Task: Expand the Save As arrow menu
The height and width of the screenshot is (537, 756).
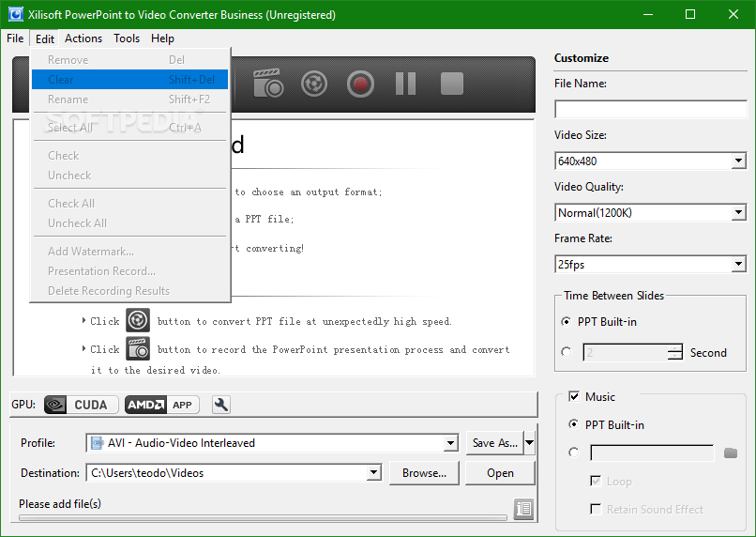Action: 529,442
